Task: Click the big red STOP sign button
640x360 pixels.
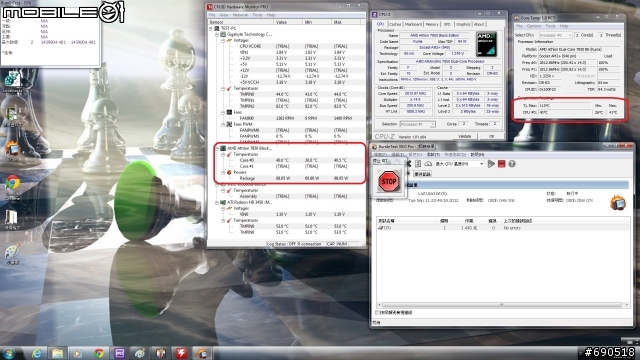Action: pos(389,182)
